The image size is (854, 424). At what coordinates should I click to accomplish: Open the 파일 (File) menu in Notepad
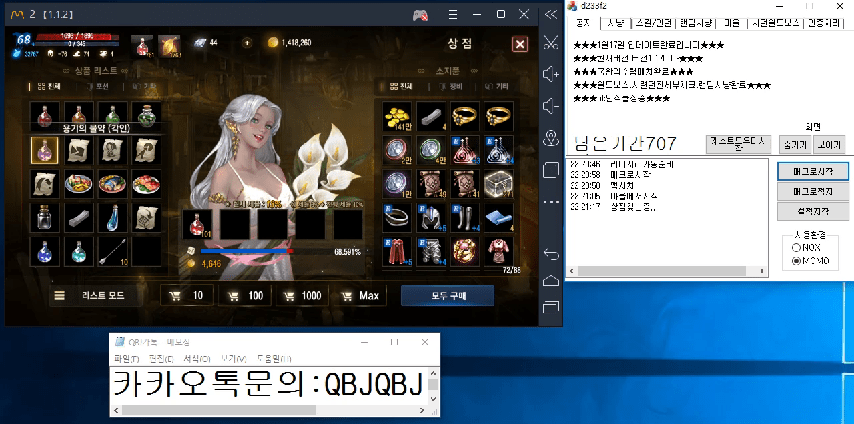click(x=126, y=359)
